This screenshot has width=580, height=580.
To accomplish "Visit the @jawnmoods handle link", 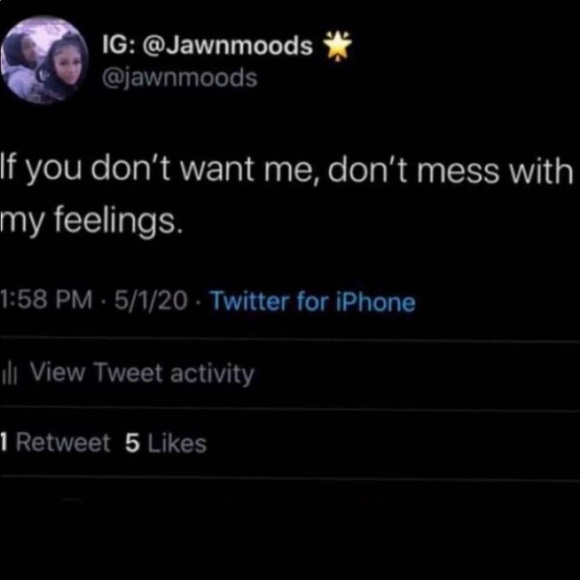I will point(179,78).
